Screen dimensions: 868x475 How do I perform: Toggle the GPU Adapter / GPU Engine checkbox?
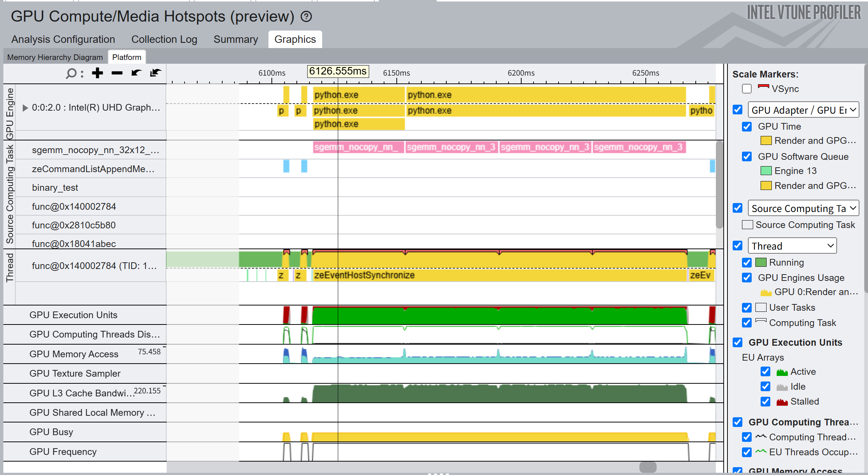[x=738, y=110]
